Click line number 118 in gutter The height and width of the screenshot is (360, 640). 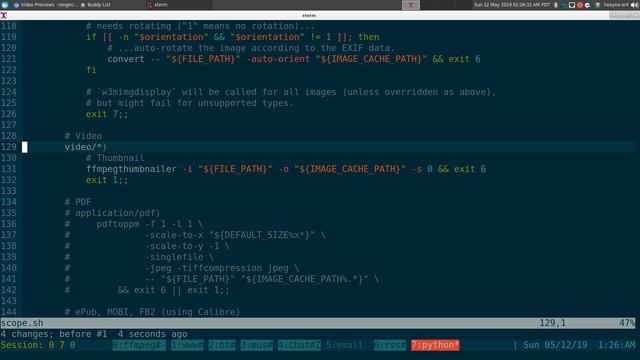(x=9, y=26)
